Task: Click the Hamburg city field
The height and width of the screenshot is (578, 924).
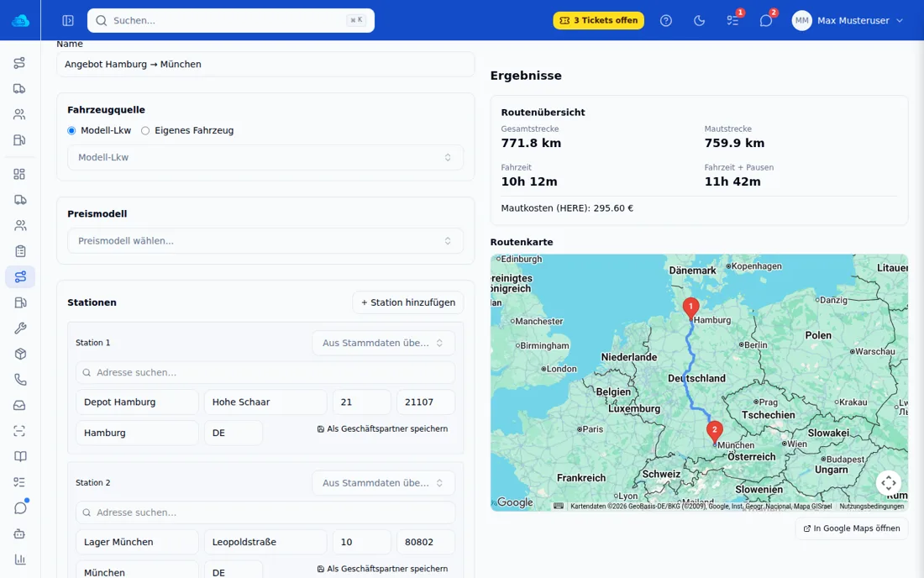Action: pos(137,433)
